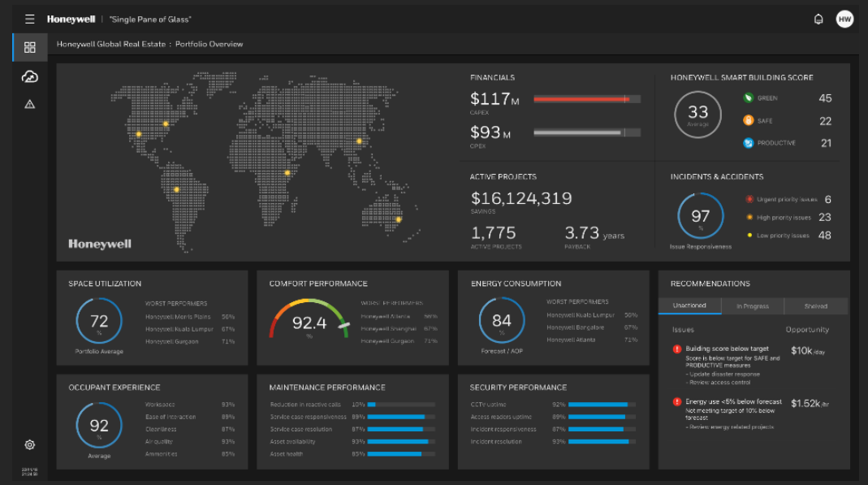Click the High priority issues orange dot
The image size is (868, 485).
(x=749, y=218)
